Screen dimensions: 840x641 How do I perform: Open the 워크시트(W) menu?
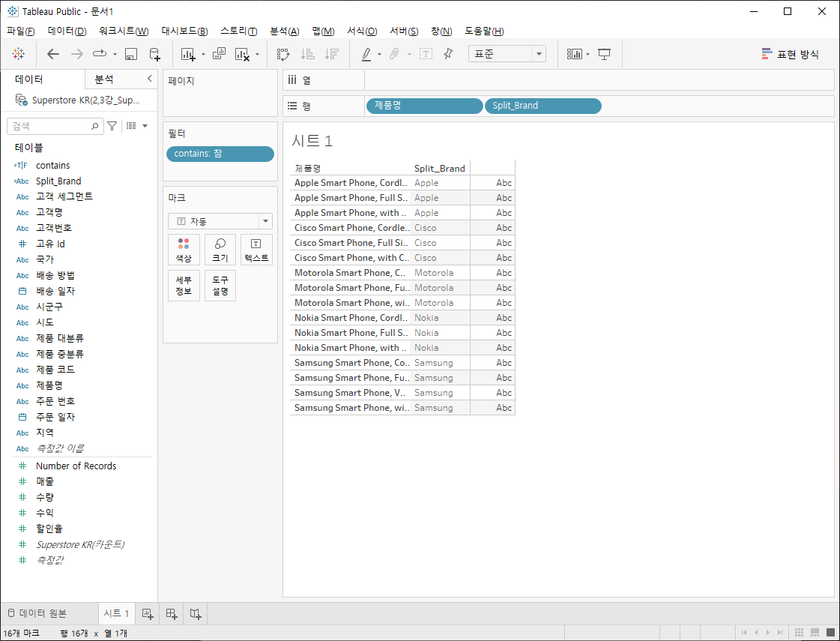124,31
